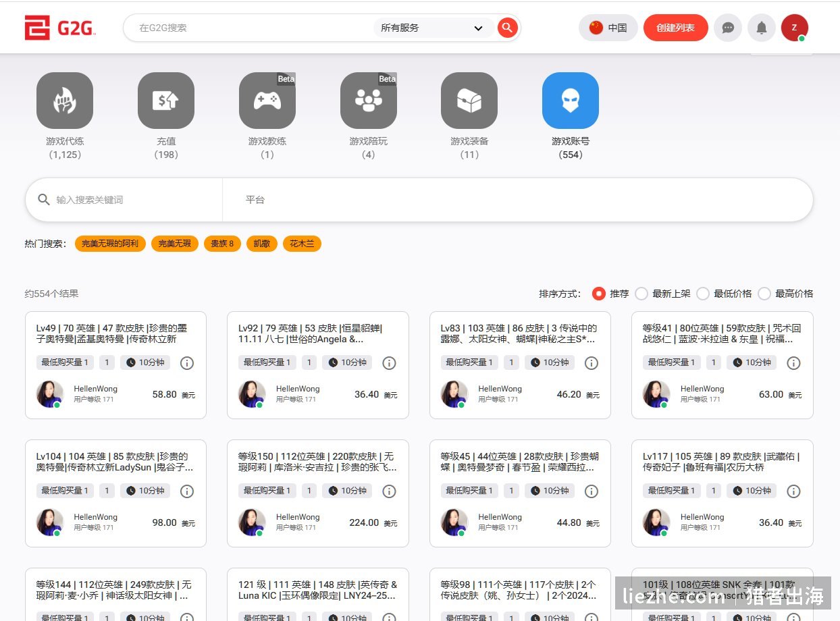Viewport: 840px width, 621px height.
Task: Click info icon on the Lv117 listing
Action: (793, 491)
